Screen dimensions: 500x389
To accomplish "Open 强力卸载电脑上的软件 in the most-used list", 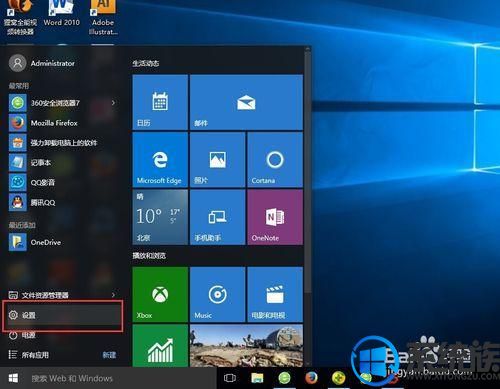I will click(x=62, y=143).
